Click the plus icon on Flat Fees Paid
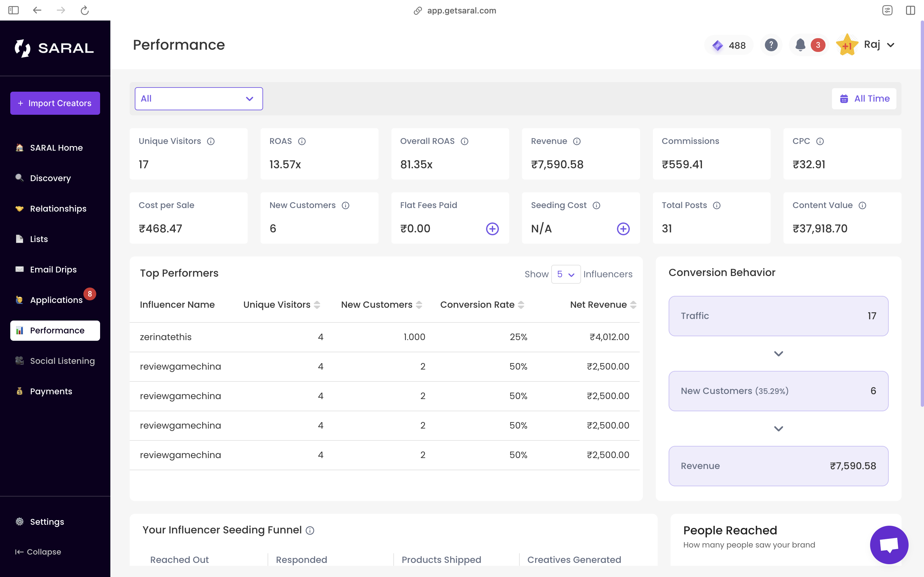 (x=492, y=228)
